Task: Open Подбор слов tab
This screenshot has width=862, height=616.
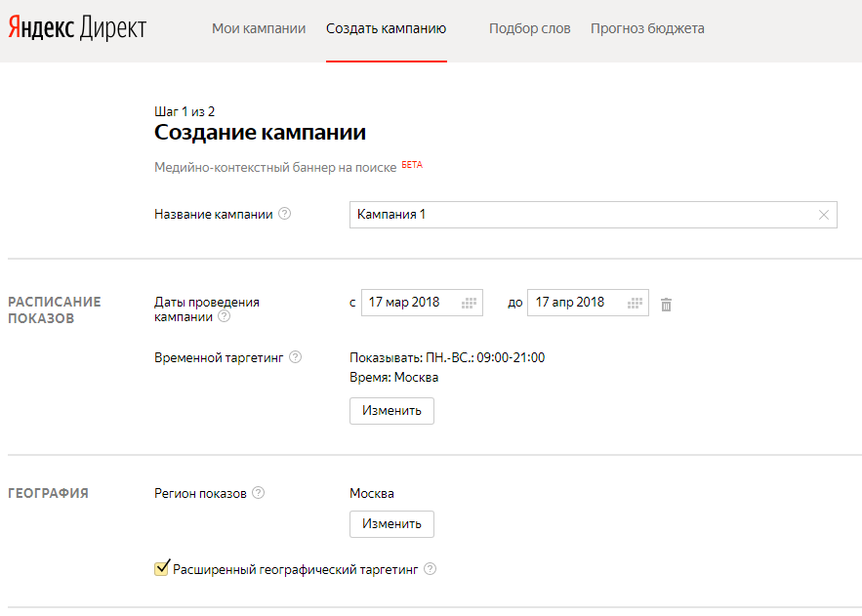Action: pyautogui.click(x=530, y=28)
